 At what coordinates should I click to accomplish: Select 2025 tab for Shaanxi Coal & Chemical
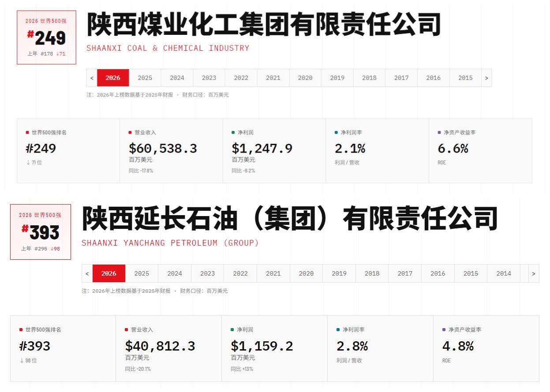coord(145,78)
